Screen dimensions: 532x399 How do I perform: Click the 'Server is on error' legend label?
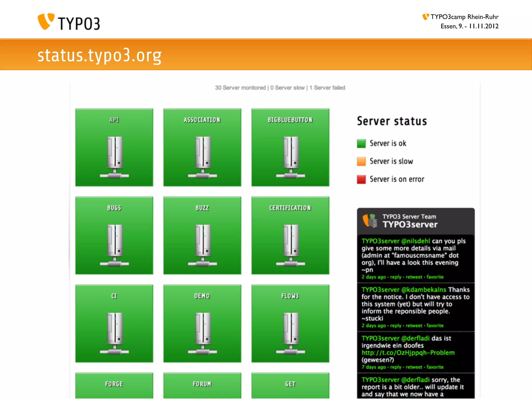click(x=397, y=179)
